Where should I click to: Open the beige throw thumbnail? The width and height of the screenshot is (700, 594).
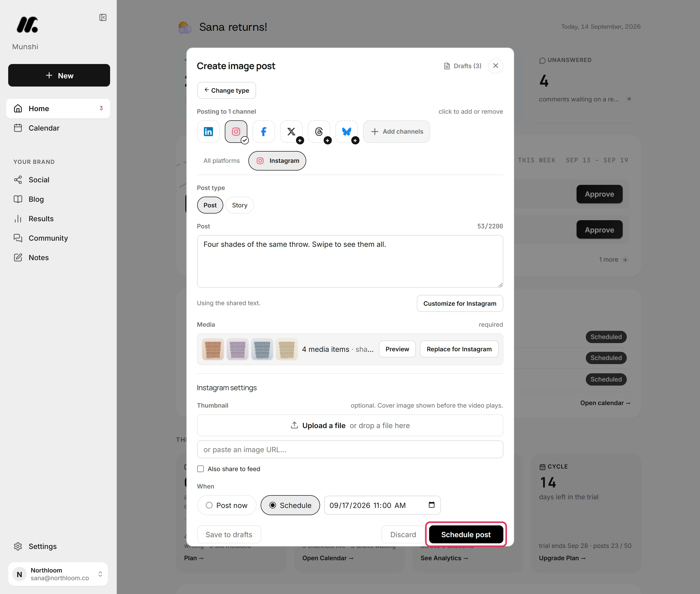click(x=287, y=349)
